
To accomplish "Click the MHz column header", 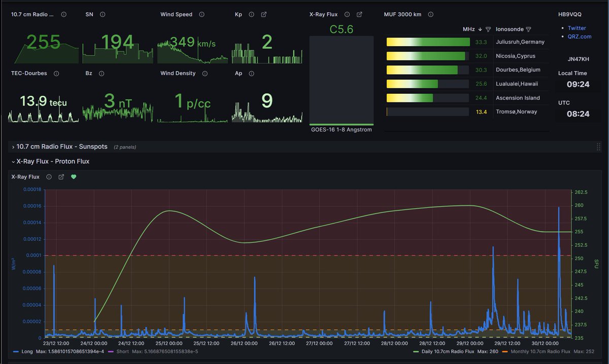I will coord(468,29).
